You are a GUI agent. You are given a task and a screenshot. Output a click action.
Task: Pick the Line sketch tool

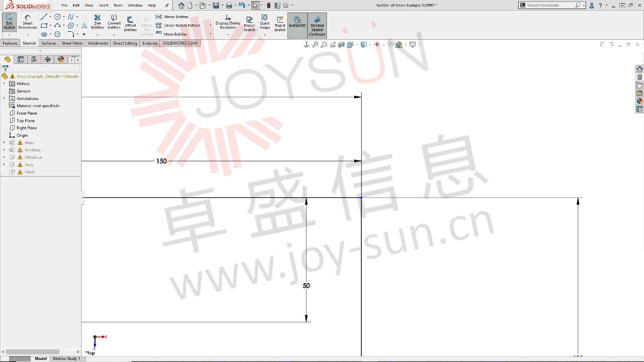(44, 17)
